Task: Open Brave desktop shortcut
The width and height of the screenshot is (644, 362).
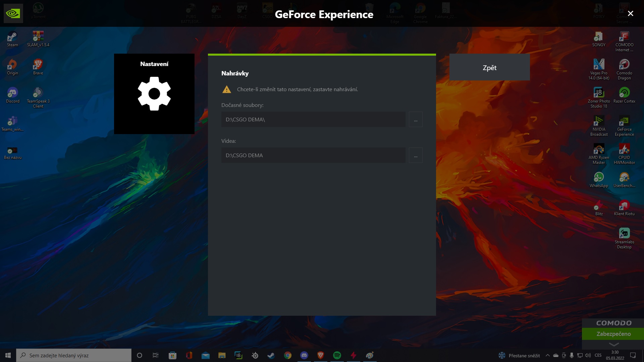Action: tap(38, 67)
